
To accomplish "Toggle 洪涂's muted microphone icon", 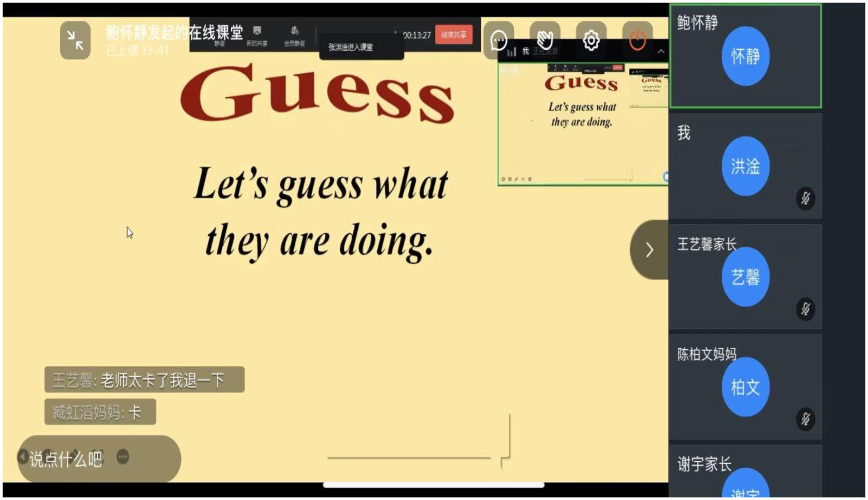I will (x=805, y=198).
